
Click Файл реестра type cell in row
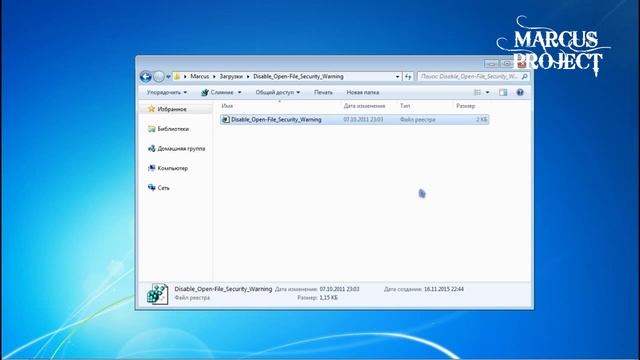point(418,120)
